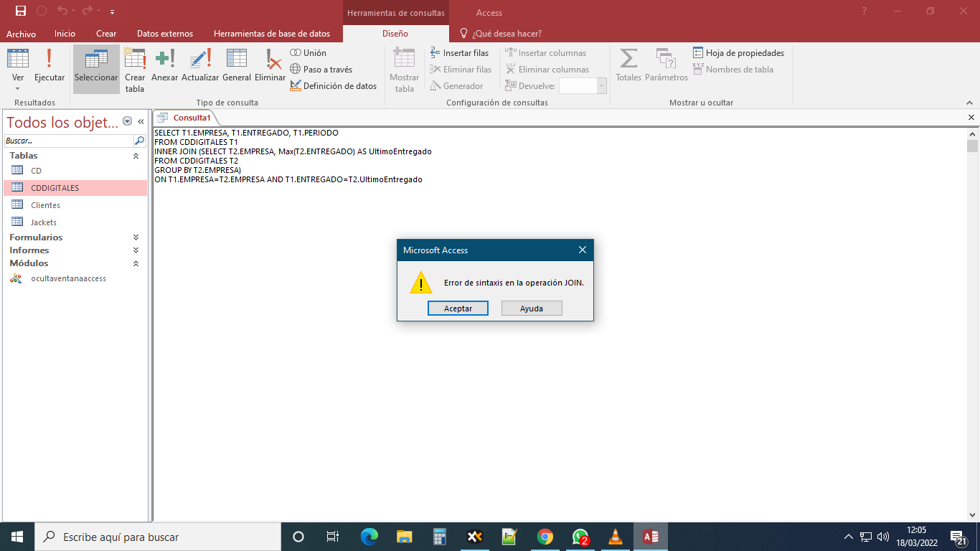Open File Explorer from the taskbar
Screen dimensions: 980x551
405,537
